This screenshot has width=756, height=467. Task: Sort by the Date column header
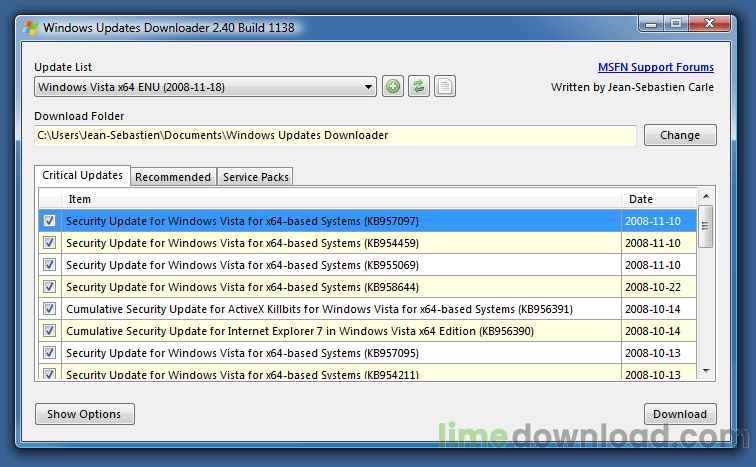pyautogui.click(x=659, y=199)
